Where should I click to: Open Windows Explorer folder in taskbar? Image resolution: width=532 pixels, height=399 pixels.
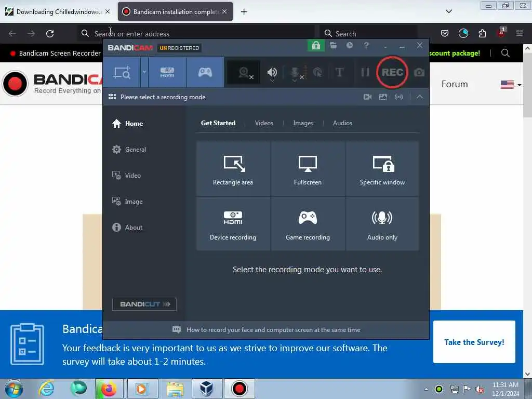(x=175, y=389)
